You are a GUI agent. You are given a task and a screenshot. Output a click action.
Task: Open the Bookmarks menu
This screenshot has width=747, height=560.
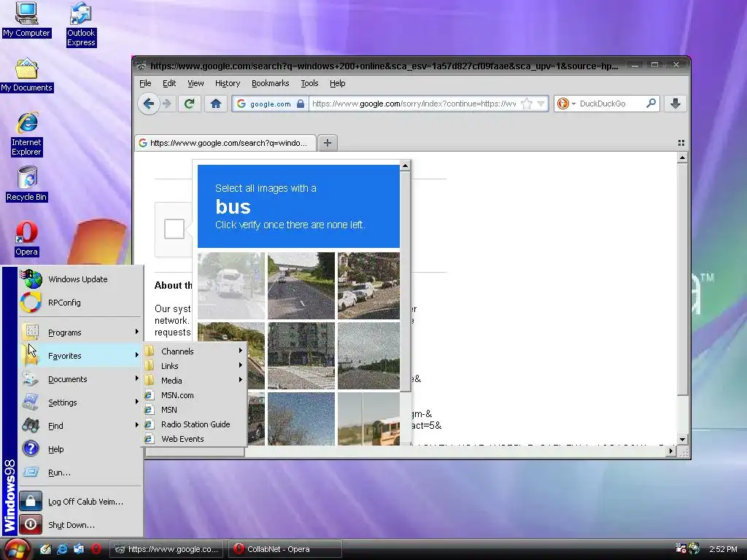(270, 83)
